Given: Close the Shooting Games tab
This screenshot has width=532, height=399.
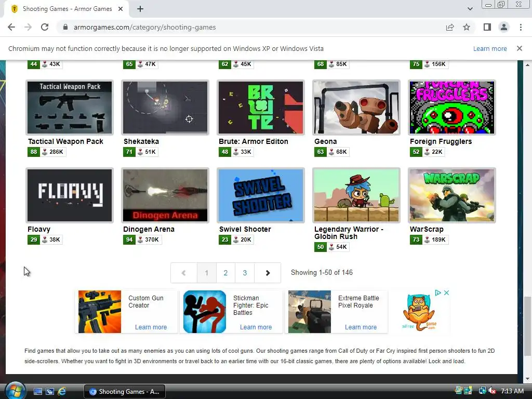Looking at the screenshot, I should (x=121, y=9).
